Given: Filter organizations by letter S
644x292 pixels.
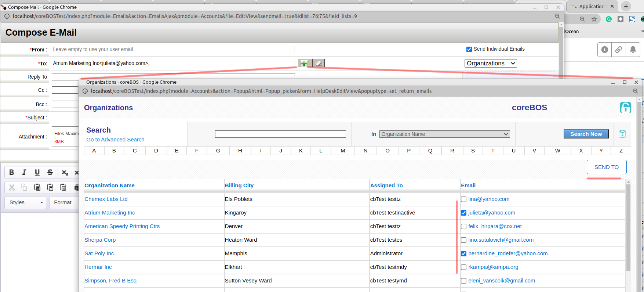Looking at the screenshot, I should pyautogui.click(x=473, y=151).
